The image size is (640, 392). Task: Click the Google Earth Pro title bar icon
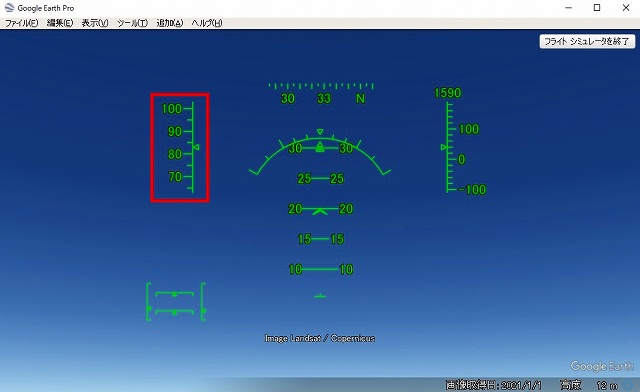tap(9, 7)
